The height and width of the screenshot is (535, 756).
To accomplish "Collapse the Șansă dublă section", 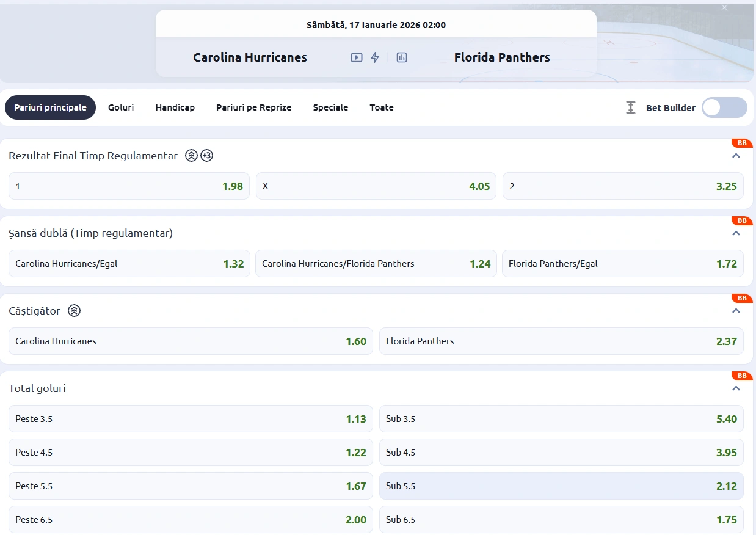I will point(736,233).
